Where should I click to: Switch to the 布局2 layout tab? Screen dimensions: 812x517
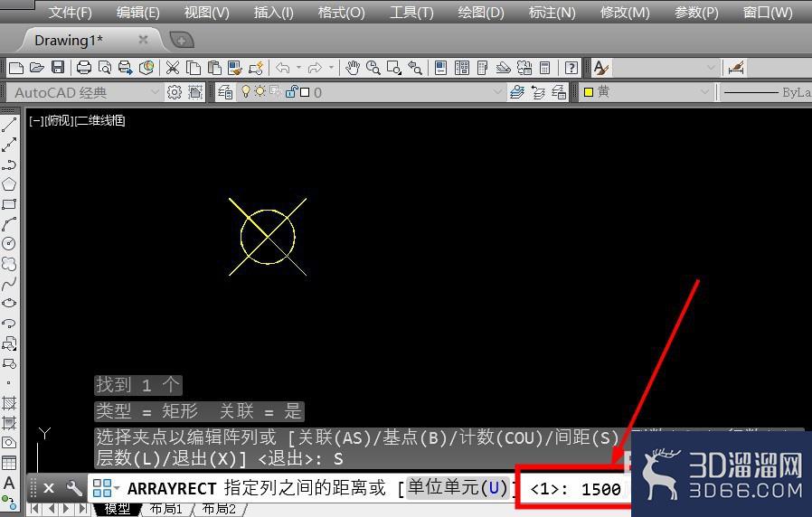(219, 509)
